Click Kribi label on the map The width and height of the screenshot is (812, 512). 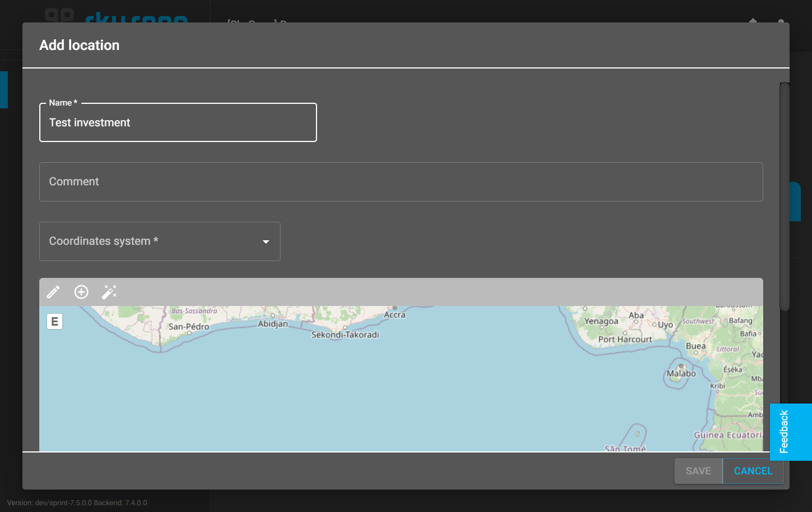pyautogui.click(x=718, y=386)
